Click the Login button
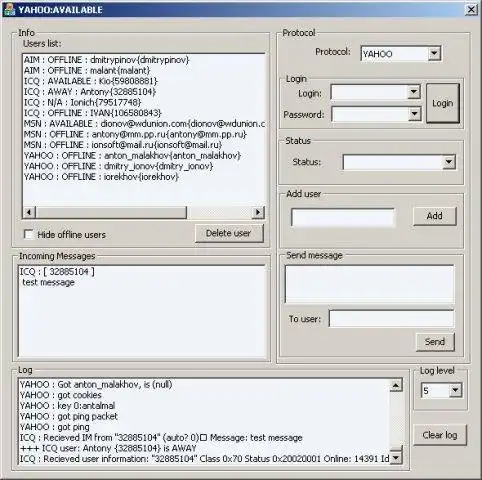The width and height of the screenshot is (482, 480). (x=443, y=103)
